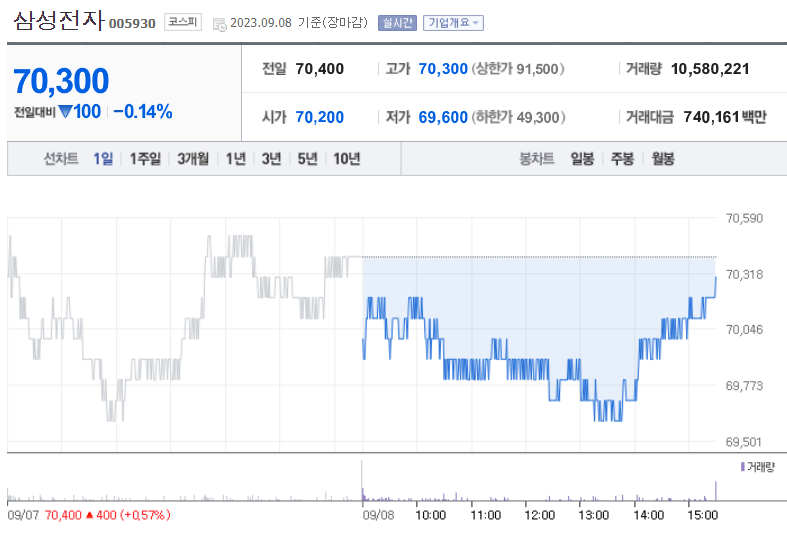The height and width of the screenshot is (540, 787).
Task: Click the 14:00 time axis label
Action: tap(648, 515)
